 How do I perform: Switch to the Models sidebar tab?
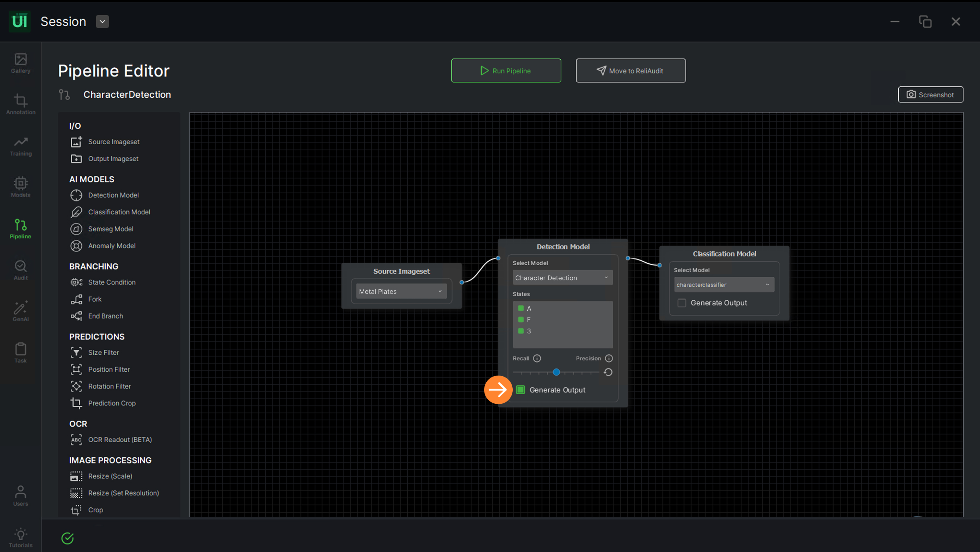tap(20, 187)
